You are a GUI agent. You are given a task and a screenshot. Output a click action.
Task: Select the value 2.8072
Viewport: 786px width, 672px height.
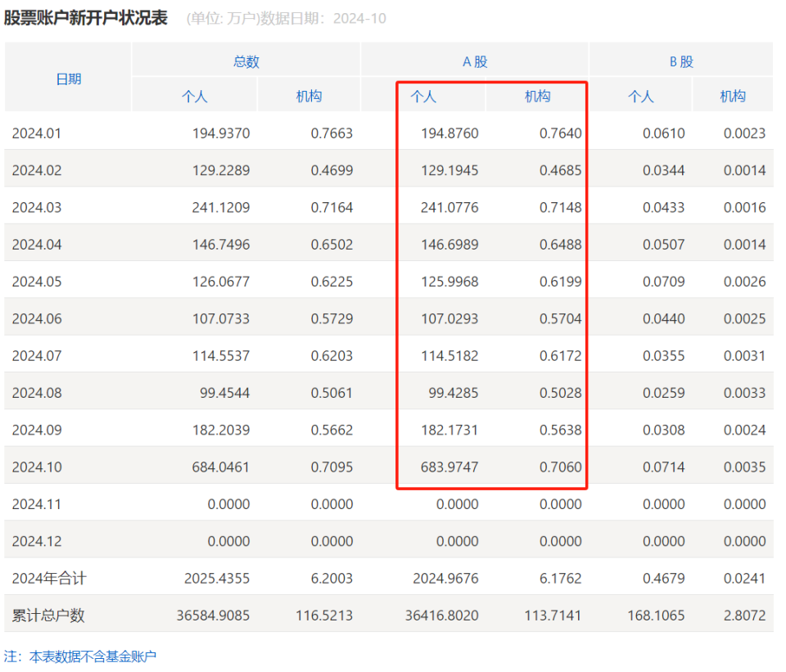744,616
